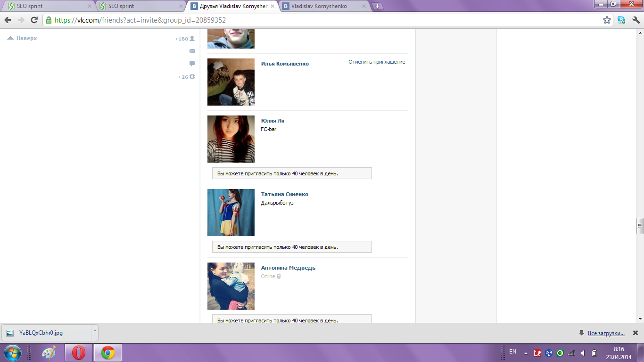Expand the YaBLQxCbhr0.jpg download options arrow
Image resolution: width=644 pixels, height=362 pixels.
pyautogui.click(x=95, y=332)
